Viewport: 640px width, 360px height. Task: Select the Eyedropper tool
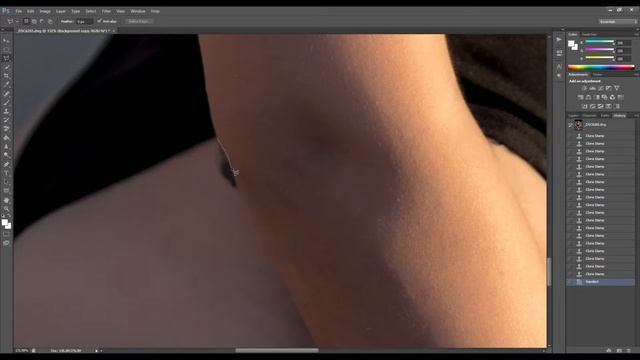[6, 84]
